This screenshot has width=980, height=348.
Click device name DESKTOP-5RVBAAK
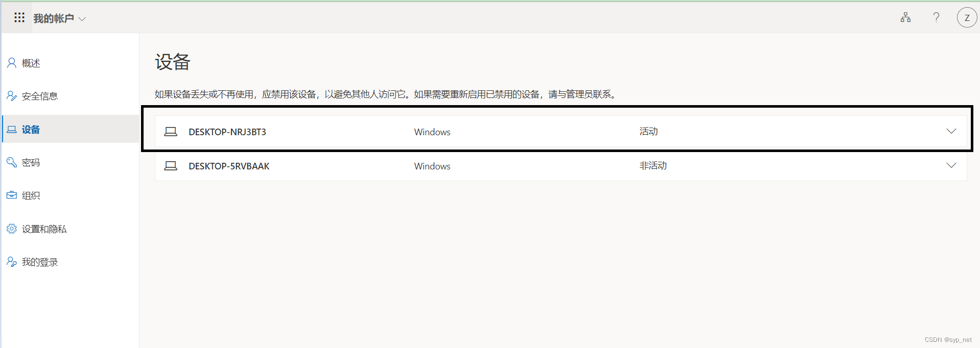pos(229,166)
